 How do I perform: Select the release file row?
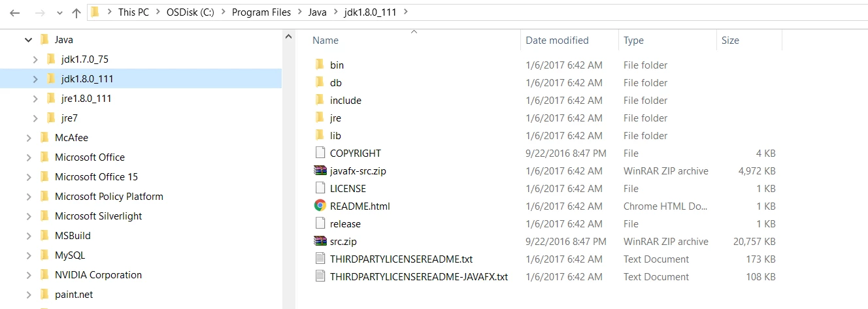545,223
